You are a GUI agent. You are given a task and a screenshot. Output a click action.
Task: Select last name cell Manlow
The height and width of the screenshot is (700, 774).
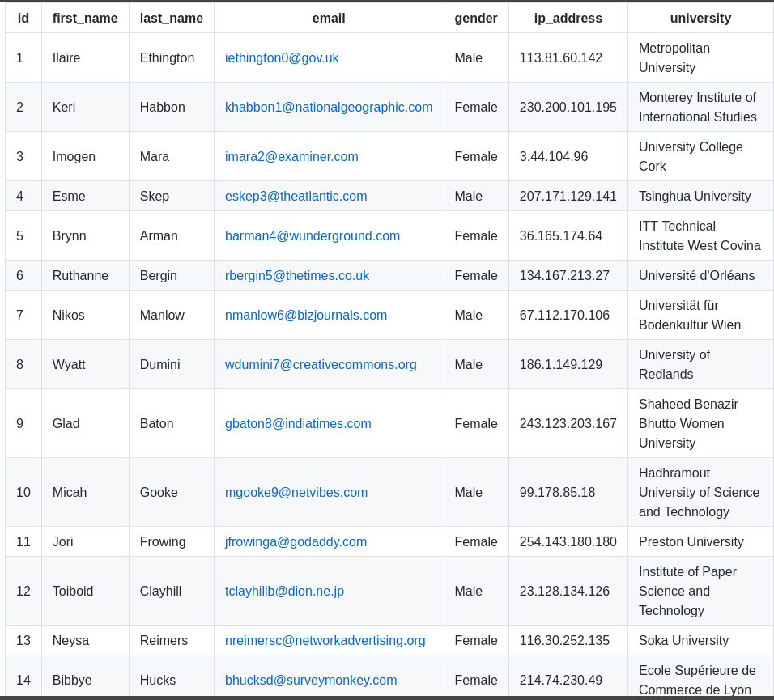pos(172,315)
